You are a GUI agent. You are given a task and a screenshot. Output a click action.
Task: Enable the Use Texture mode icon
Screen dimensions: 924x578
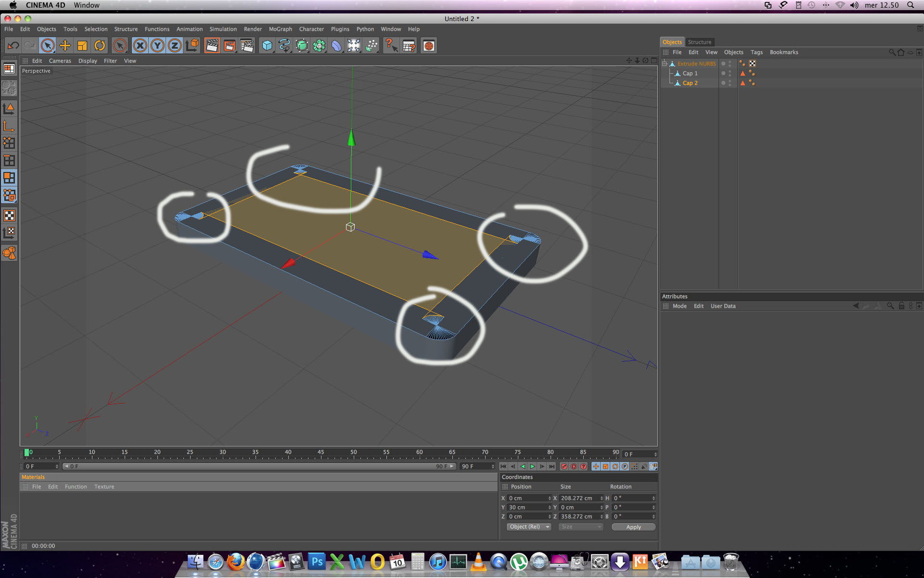[9, 215]
